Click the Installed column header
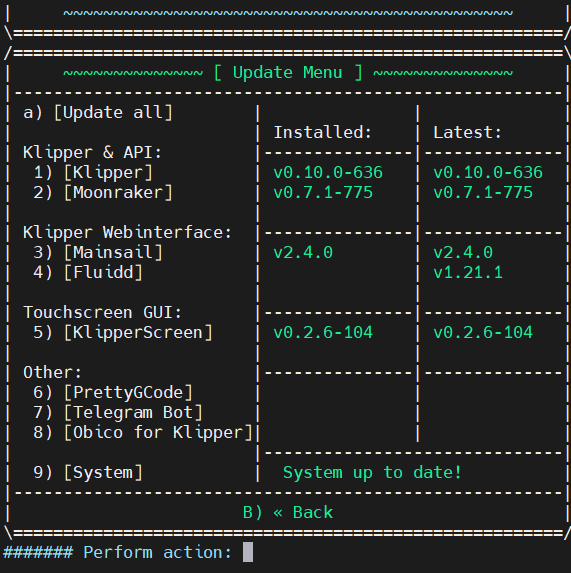Image resolution: width=571 pixels, height=573 pixels. click(323, 132)
